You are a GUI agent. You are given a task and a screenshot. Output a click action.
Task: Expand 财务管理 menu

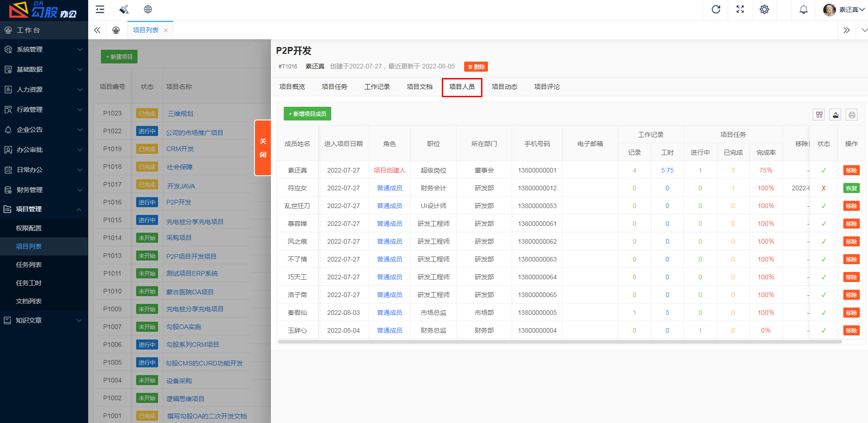tap(44, 190)
